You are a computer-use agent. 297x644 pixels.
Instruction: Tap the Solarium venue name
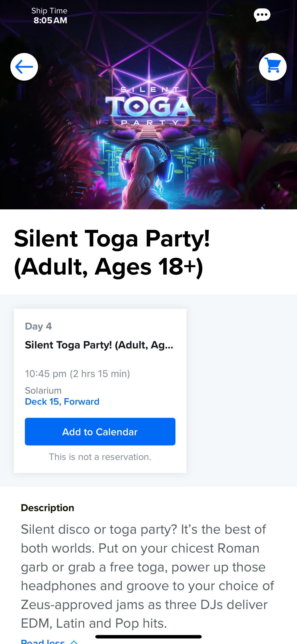coord(43,390)
